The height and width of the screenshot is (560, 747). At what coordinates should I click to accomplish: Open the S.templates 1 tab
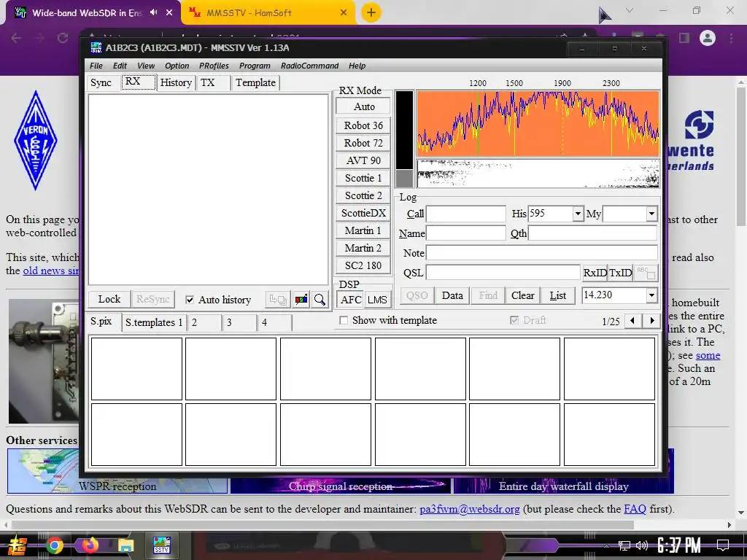(153, 322)
